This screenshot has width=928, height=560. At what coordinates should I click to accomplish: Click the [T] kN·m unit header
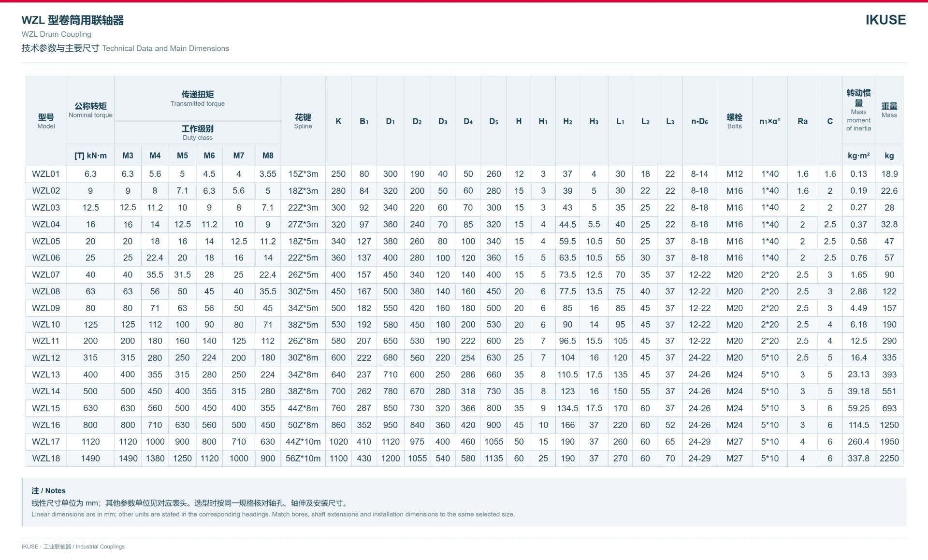[x=90, y=156]
